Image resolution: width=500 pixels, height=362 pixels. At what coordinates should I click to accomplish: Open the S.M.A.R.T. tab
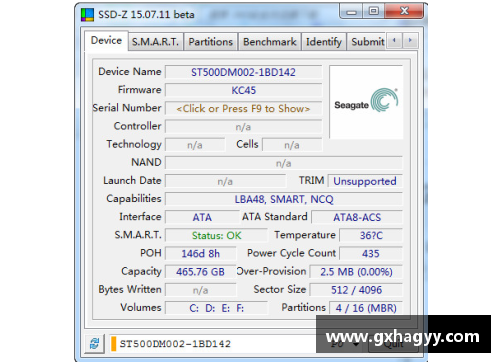pos(155,42)
